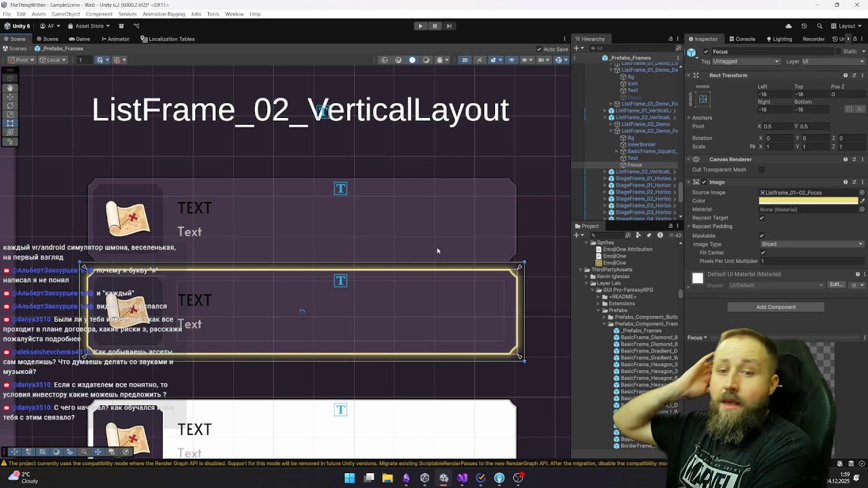
Task: Switch to the Console tab
Action: click(741, 39)
